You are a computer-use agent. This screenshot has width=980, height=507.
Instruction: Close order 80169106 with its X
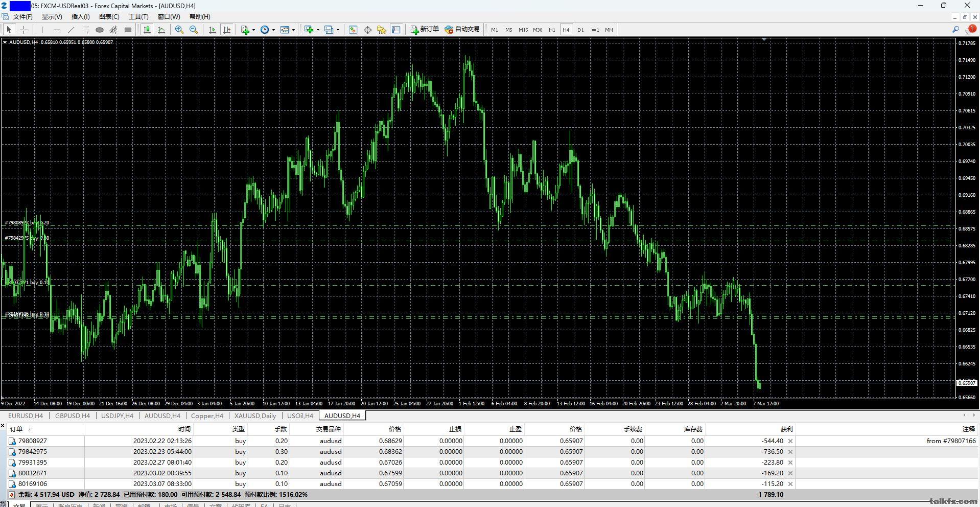coord(790,484)
